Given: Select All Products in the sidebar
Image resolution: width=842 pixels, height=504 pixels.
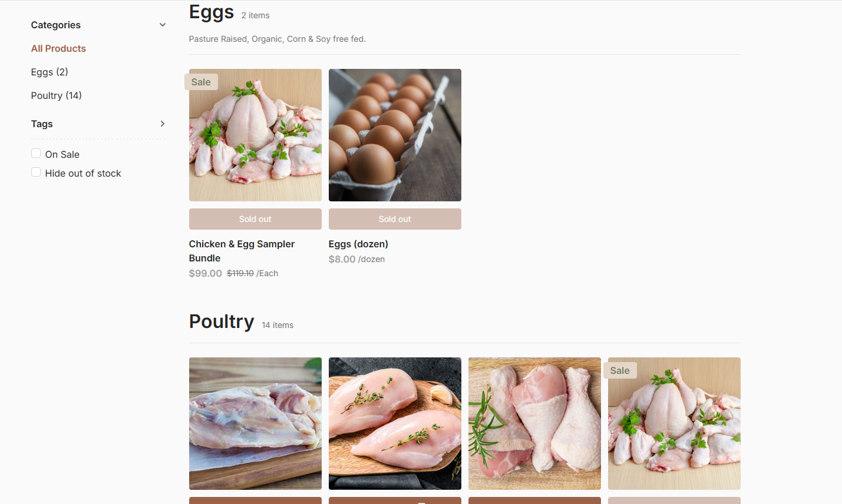Looking at the screenshot, I should pos(58,48).
